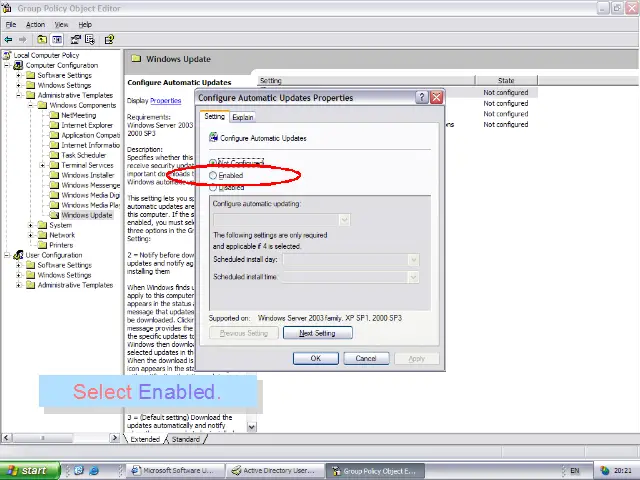
Task: Click the Local Computer Policy root icon
Action: coord(7,55)
